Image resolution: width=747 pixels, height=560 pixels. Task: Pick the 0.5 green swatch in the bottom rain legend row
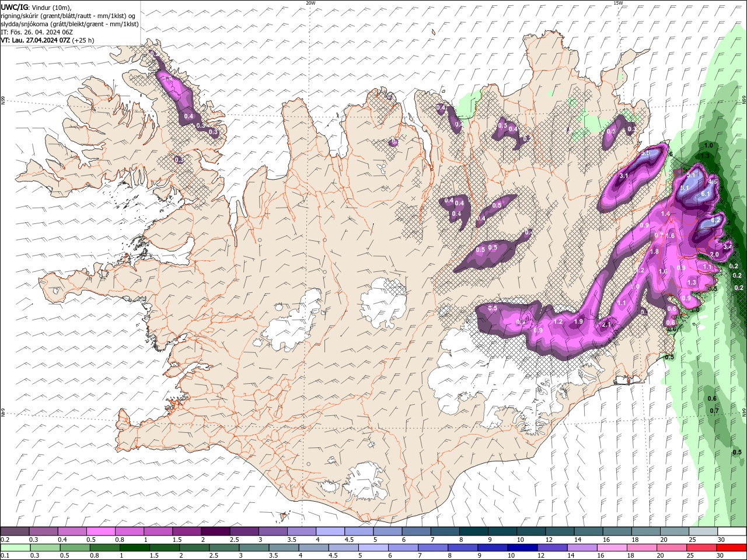75,548
